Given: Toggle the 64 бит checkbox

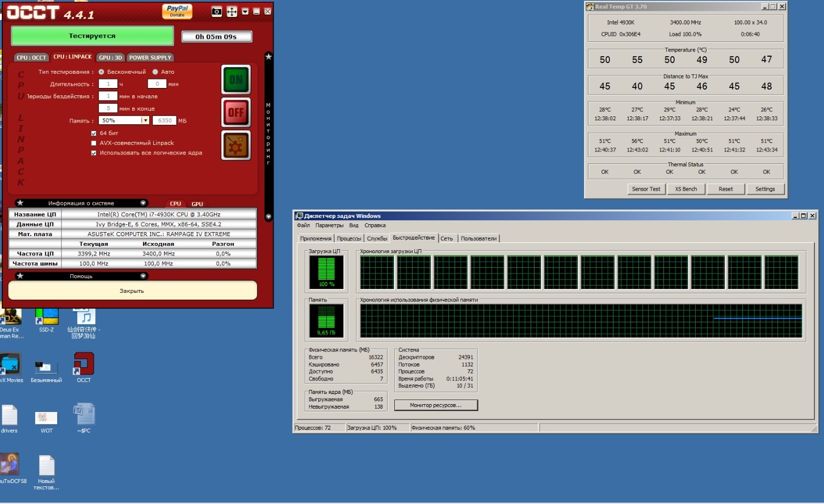Looking at the screenshot, I should pyautogui.click(x=94, y=133).
